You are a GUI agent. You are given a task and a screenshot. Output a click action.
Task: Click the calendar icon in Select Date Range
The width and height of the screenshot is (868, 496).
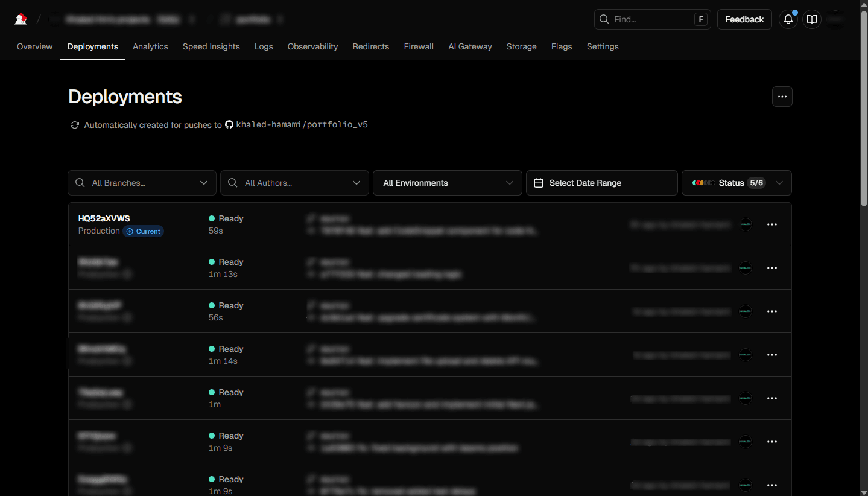[x=539, y=183]
